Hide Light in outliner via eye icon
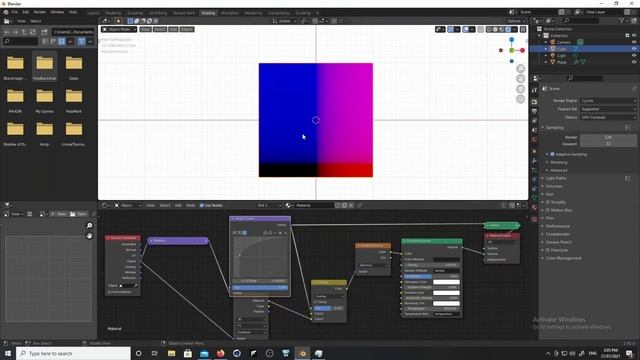 point(634,55)
